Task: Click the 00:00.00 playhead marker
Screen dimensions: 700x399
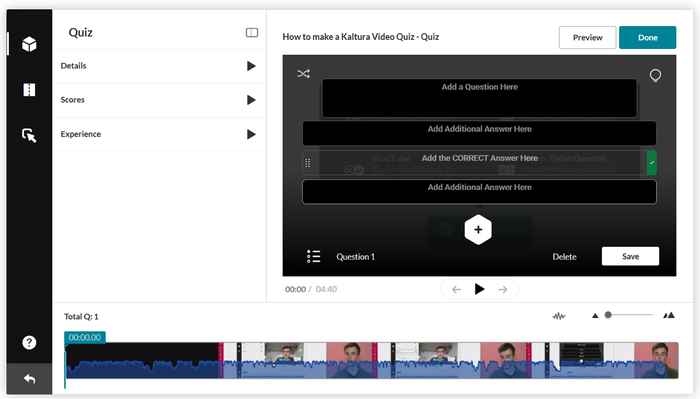Action: (x=85, y=337)
